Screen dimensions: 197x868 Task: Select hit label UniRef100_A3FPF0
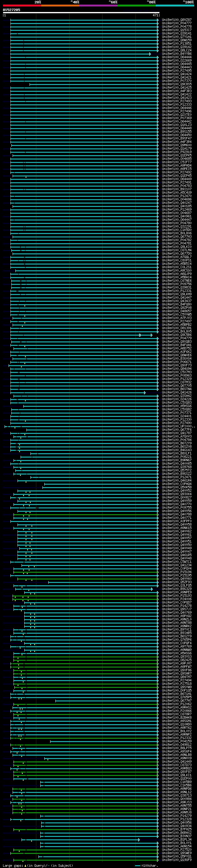click(177, 521)
